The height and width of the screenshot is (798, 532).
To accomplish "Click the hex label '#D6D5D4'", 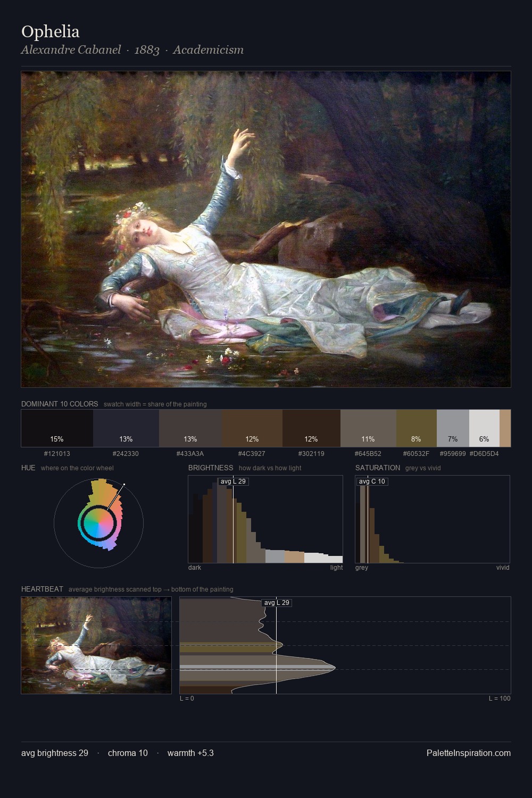I will (x=484, y=454).
